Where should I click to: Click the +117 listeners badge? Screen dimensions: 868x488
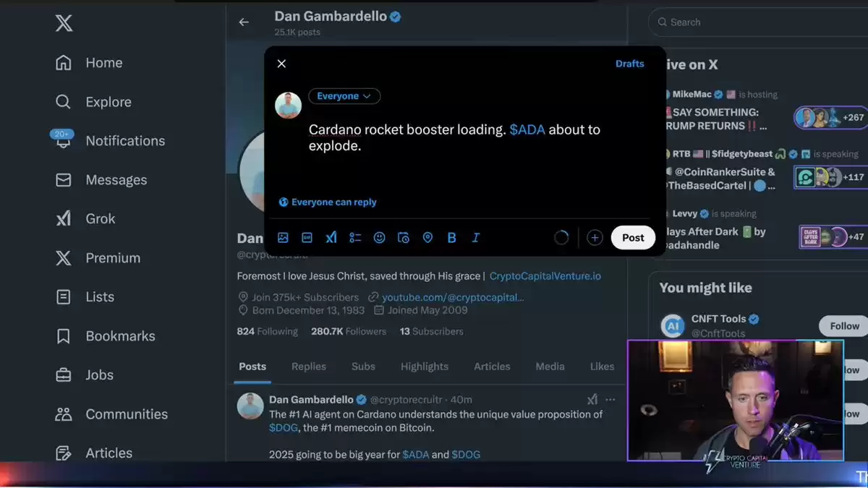(x=830, y=177)
